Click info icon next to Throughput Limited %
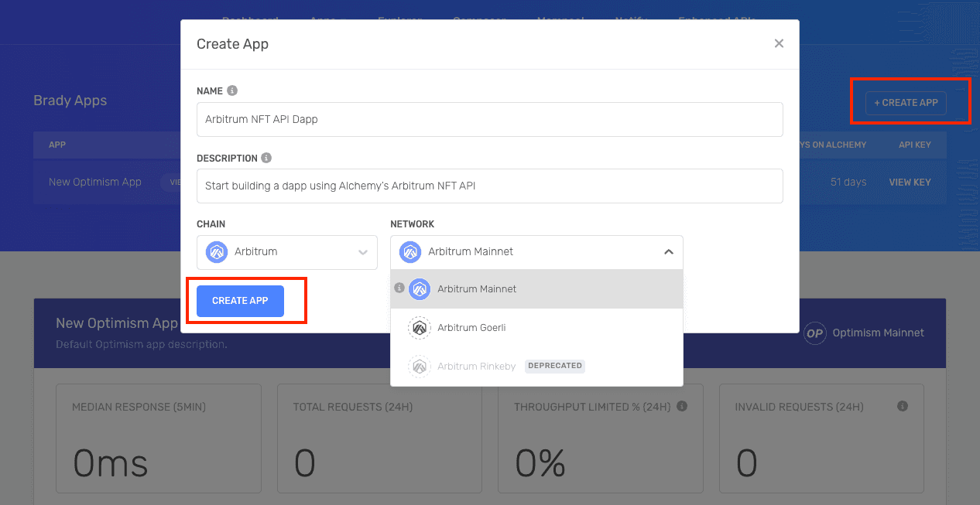This screenshot has height=505, width=980. point(681,406)
